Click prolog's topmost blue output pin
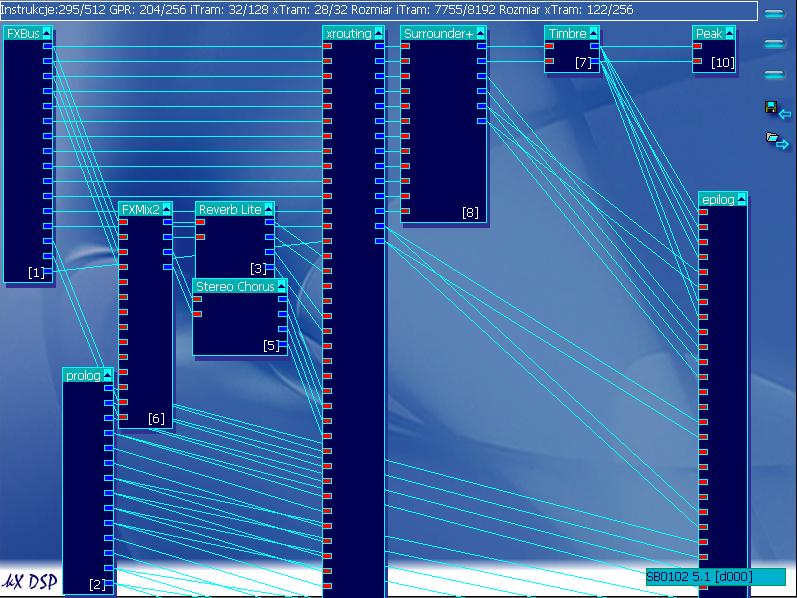Viewport: 797px width, 598px height. [x=108, y=388]
